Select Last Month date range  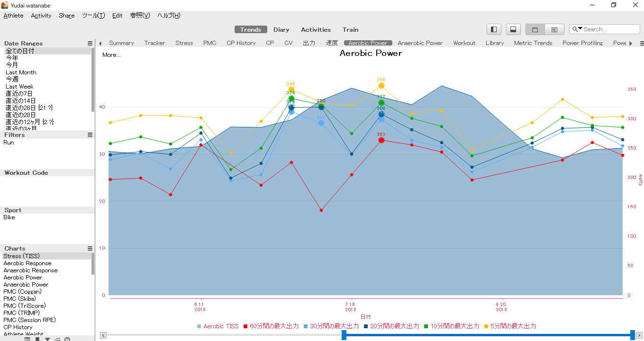click(x=21, y=72)
